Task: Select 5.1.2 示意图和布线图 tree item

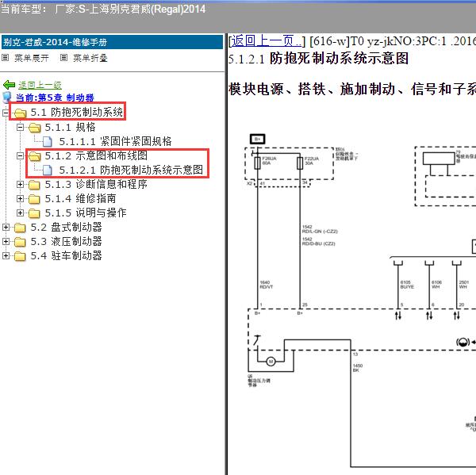Action: [x=96, y=155]
